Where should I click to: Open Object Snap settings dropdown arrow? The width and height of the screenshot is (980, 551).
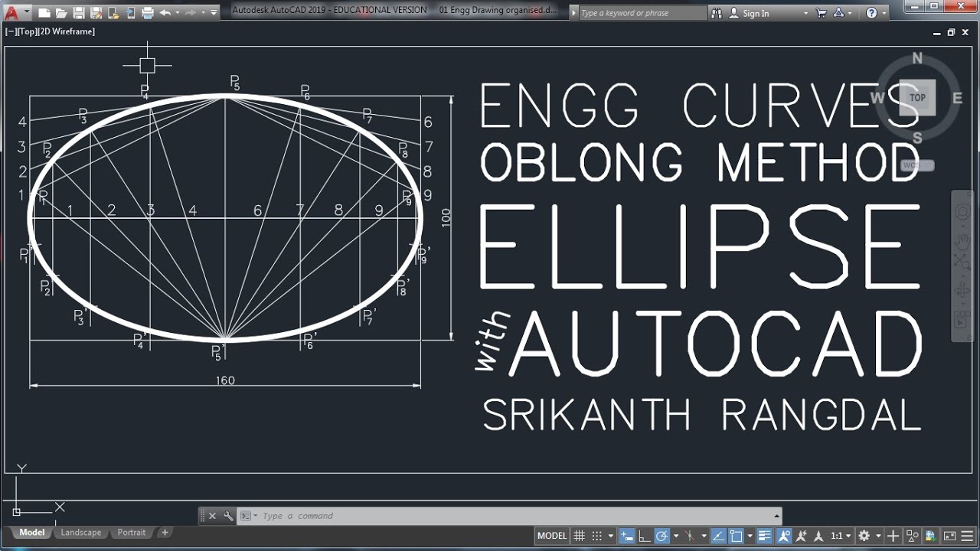(x=750, y=536)
